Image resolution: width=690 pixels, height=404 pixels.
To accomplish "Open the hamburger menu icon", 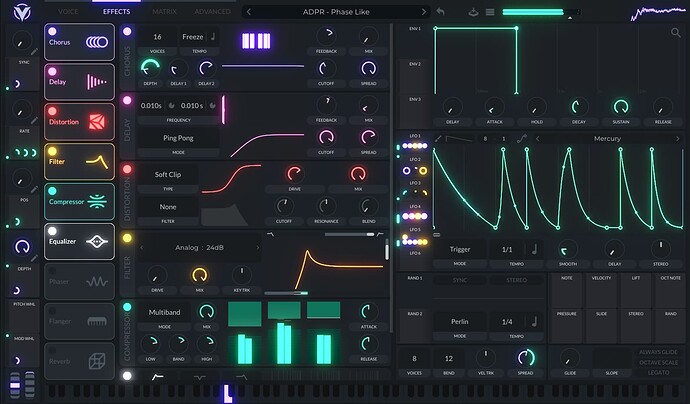I will (x=490, y=12).
